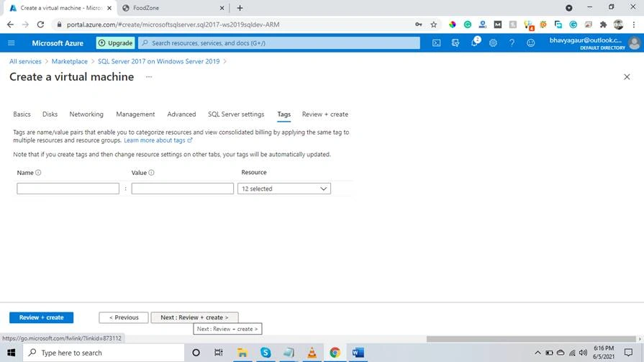Screen dimensions: 644x362
Task: Open saved passwords key icon
Action: click(x=419, y=24)
